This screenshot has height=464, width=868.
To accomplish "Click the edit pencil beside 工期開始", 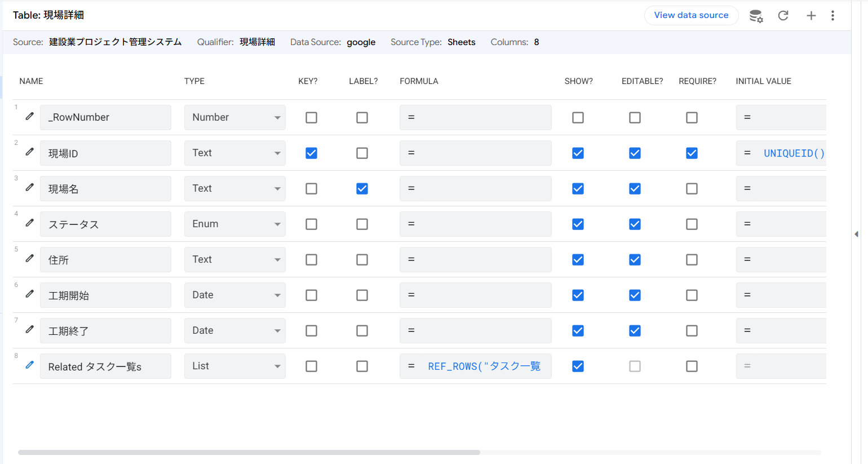I will (x=30, y=294).
